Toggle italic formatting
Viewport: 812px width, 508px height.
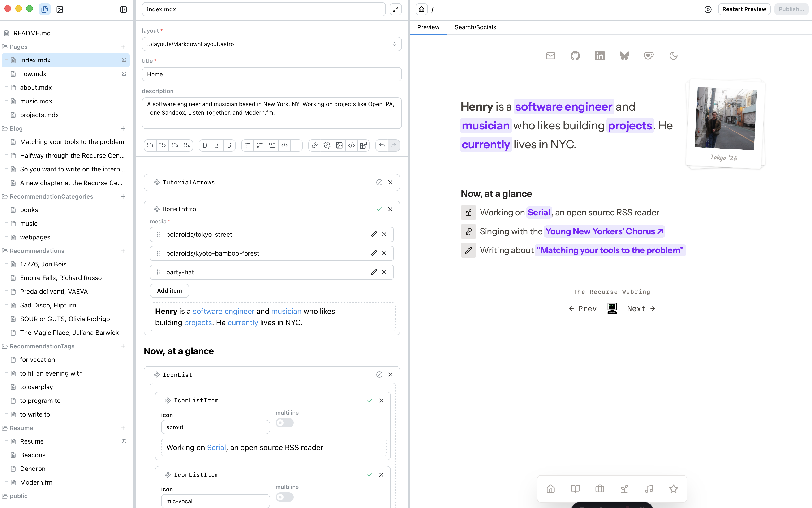[217, 145]
